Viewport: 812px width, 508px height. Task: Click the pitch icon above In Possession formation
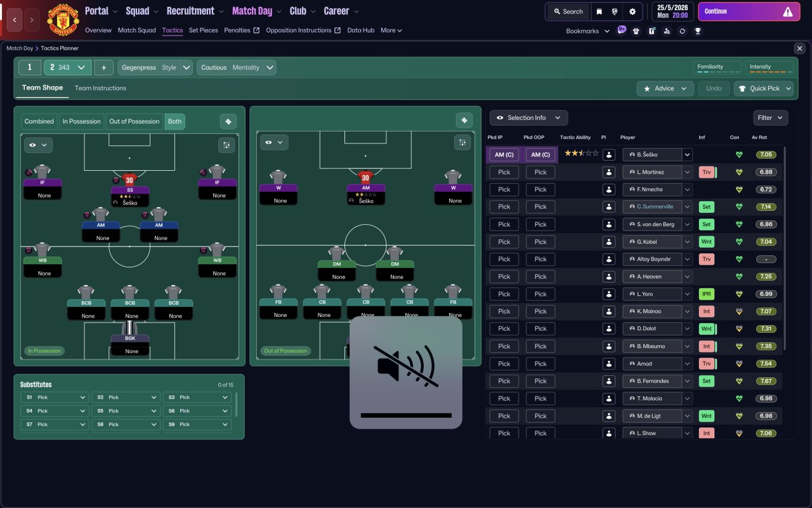point(228,121)
